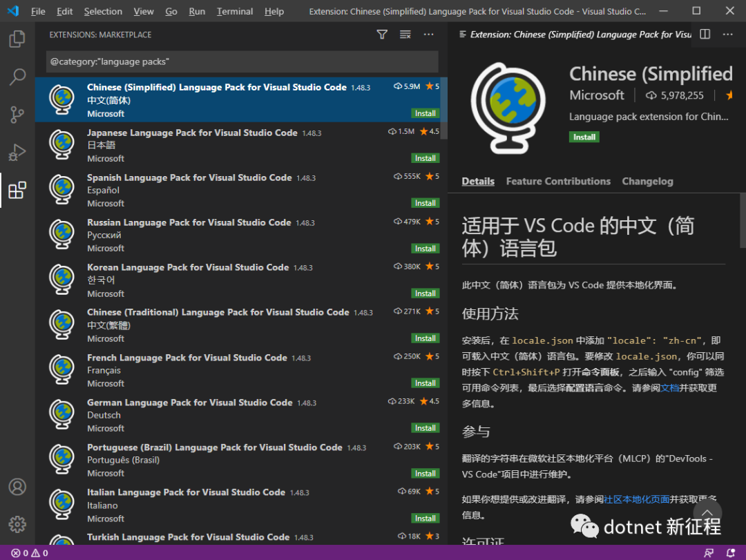Click the extensions list scrollbar
746x560 pixels.
pyautogui.click(x=443, y=108)
